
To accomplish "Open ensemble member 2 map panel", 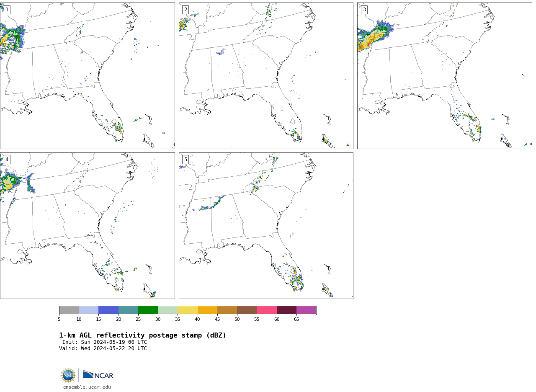I will 266,76.
